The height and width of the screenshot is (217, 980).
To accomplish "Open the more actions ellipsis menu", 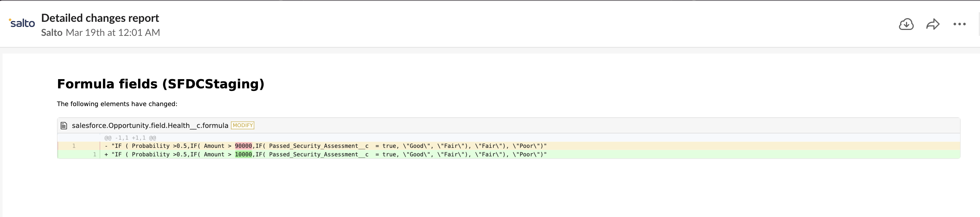I will pos(959,24).
